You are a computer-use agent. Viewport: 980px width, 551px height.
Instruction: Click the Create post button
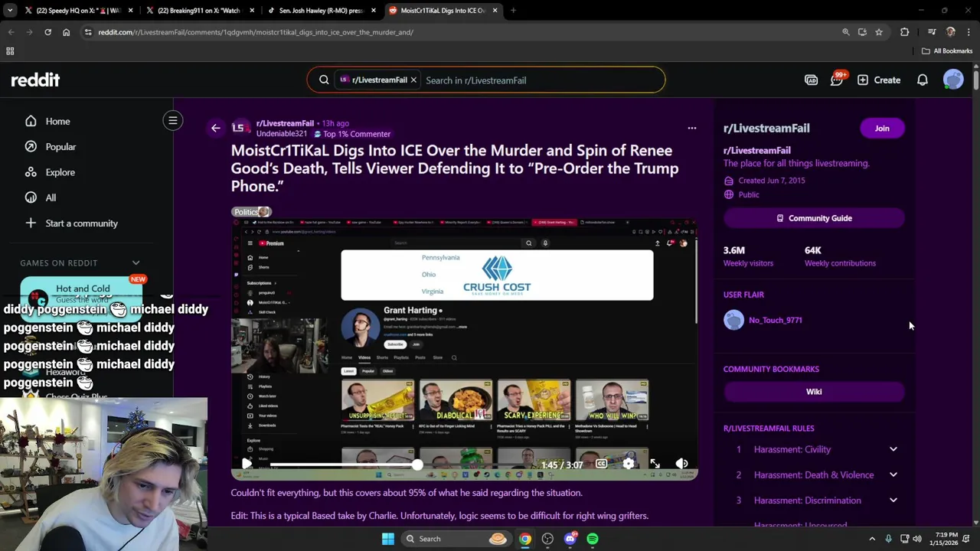pos(879,80)
